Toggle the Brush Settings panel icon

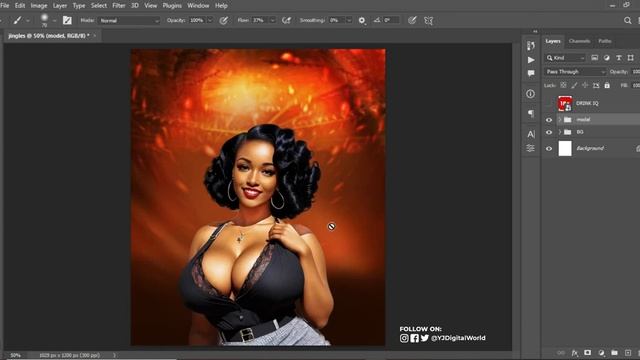[x=67, y=20]
